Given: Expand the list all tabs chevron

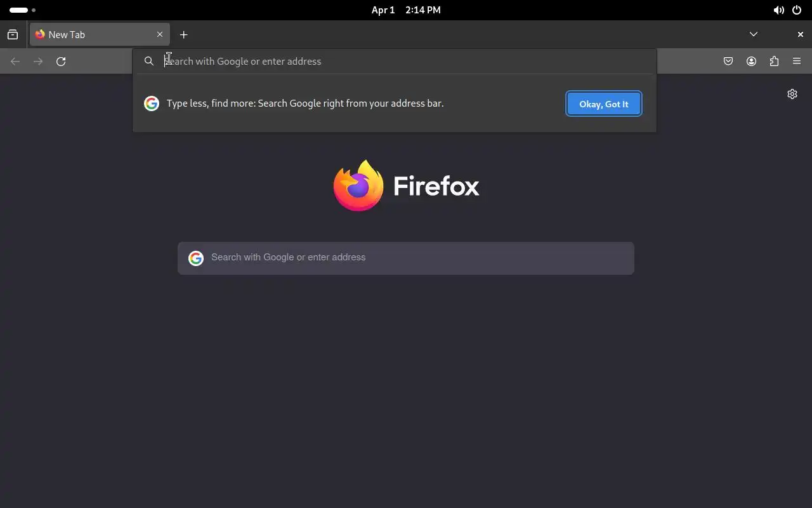Looking at the screenshot, I should coord(754,34).
